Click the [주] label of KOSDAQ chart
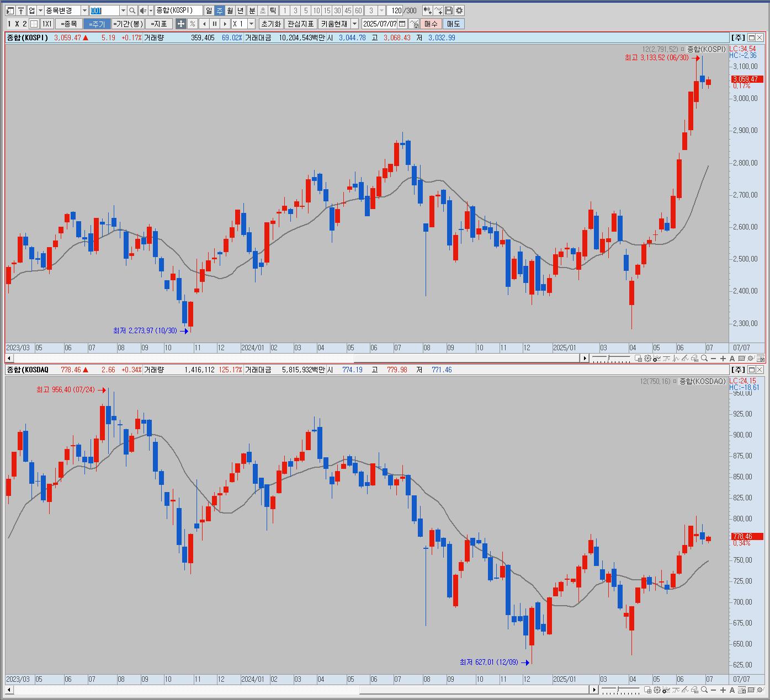Image resolution: width=770 pixels, height=700 pixels. point(737,370)
